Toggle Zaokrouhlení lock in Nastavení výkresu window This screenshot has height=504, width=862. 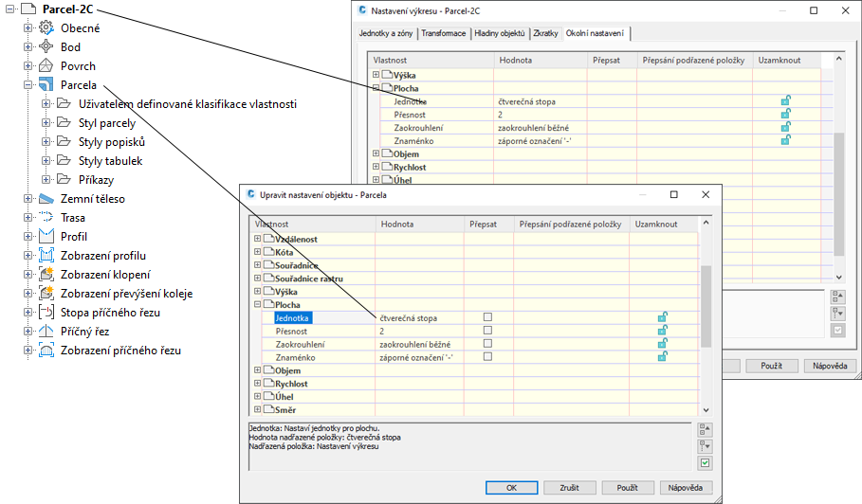pyautogui.click(x=785, y=127)
